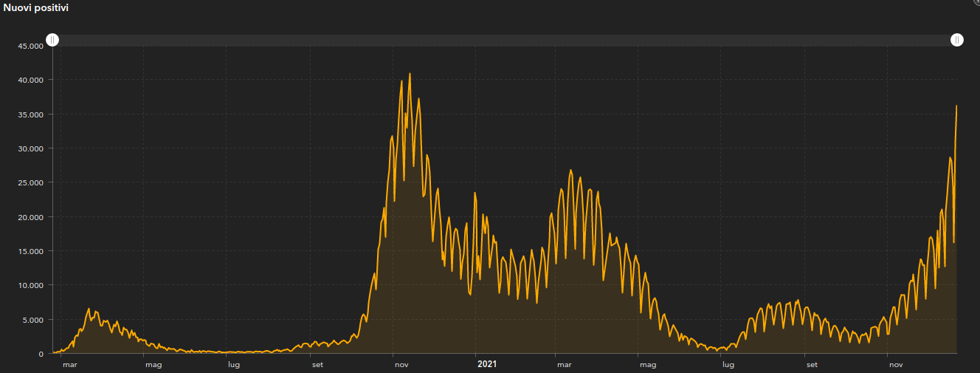Click the 10.000 y-axis label
Screen dimensions: 980x373
tap(31, 285)
